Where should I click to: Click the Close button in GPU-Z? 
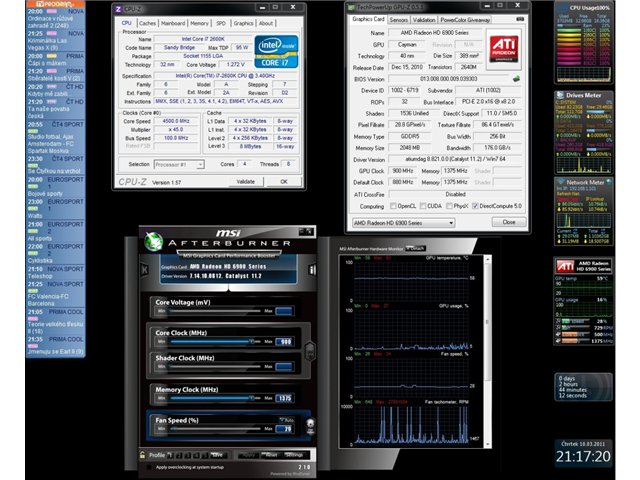pos(509,222)
